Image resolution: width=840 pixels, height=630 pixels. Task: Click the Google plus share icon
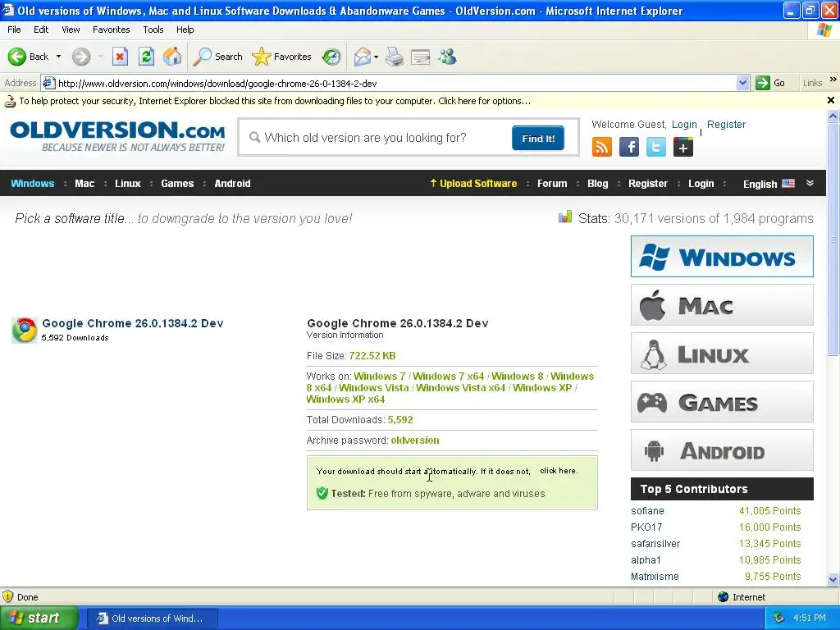click(683, 146)
